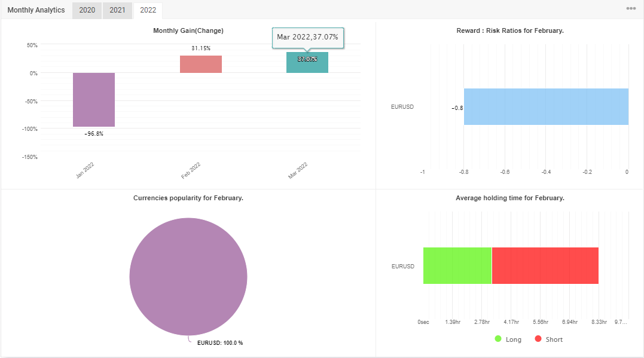The width and height of the screenshot is (644, 358).
Task: Select the Jan 2022 purple bar
Action: click(x=94, y=100)
